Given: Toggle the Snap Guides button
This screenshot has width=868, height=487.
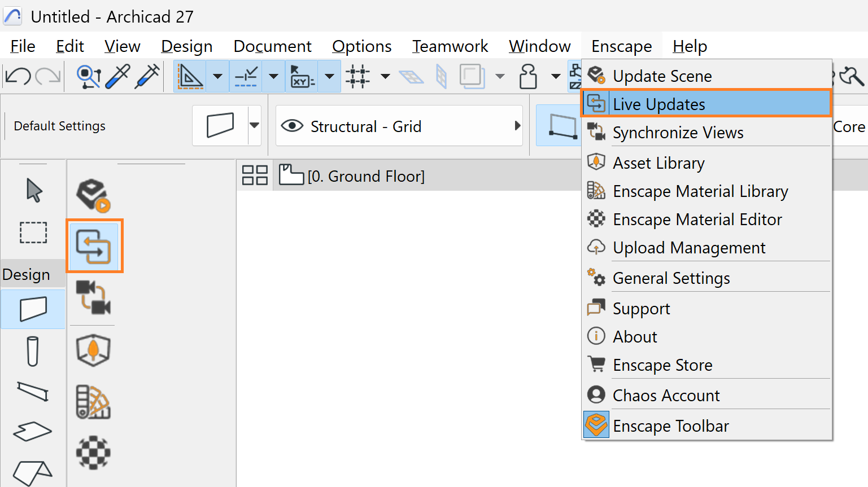Looking at the screenshot, I should pos(246,76).
